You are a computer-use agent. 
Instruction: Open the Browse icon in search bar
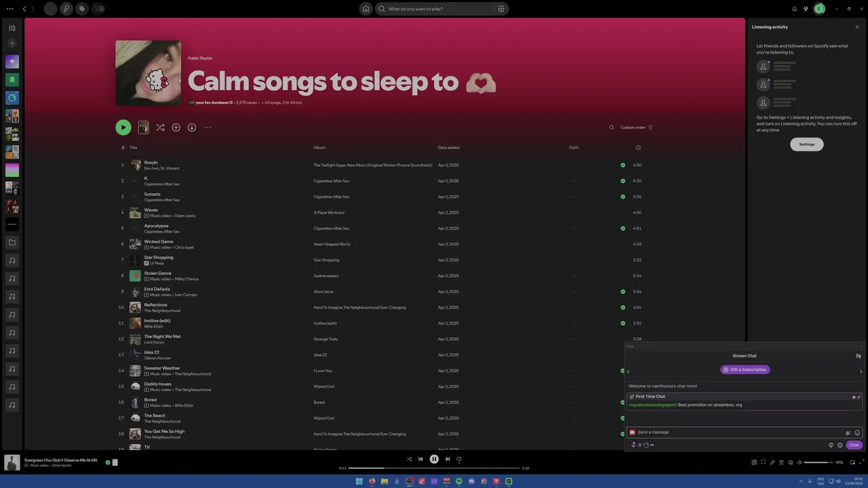point(501,9)
